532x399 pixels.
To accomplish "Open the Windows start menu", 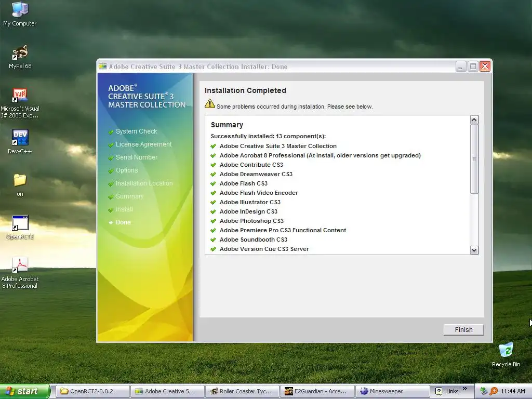I will (24, 391).
